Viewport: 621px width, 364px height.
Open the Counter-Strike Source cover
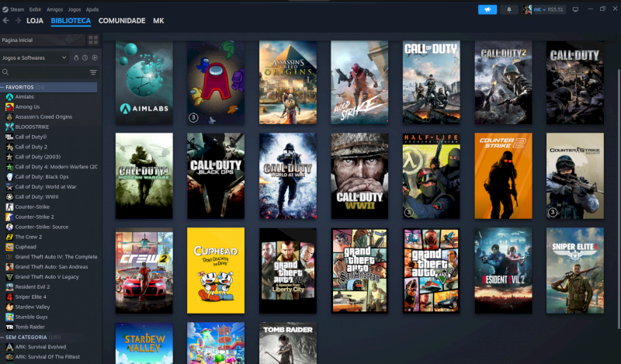click(x=575, y=176)
